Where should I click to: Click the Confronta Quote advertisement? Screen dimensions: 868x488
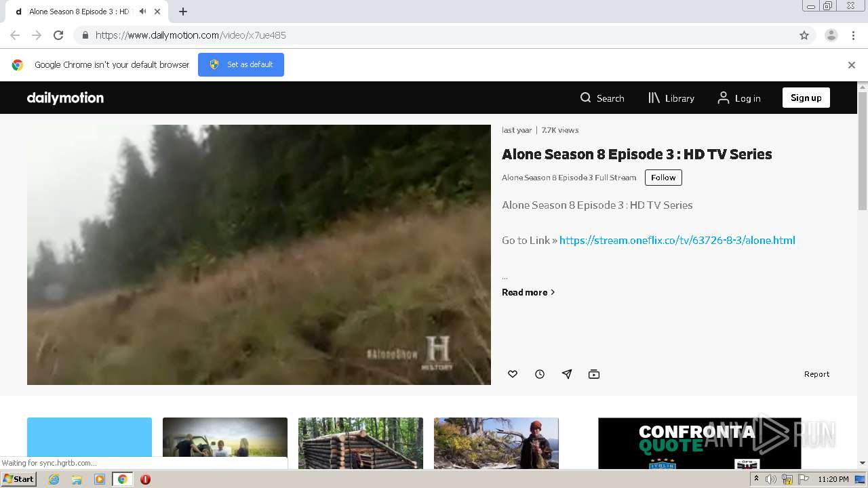[x=700, y=443]
